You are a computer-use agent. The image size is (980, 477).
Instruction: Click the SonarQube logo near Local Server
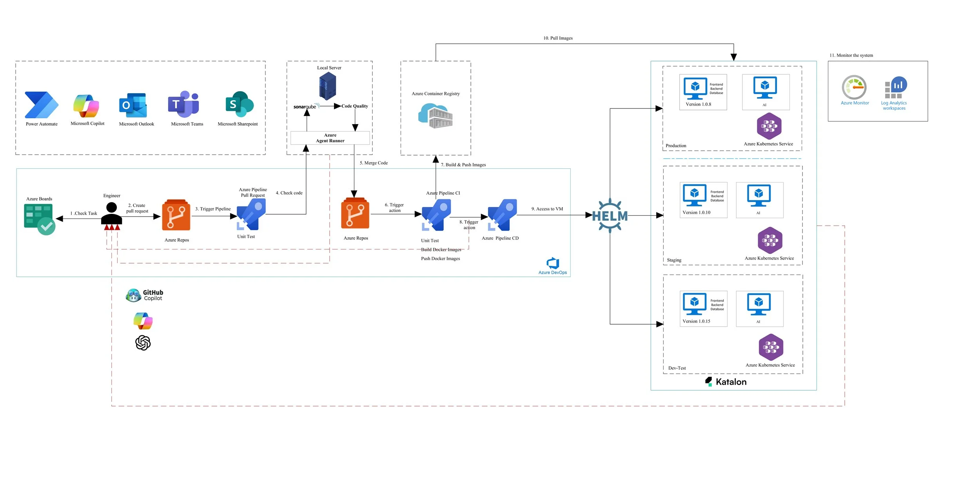click(305, 105)
